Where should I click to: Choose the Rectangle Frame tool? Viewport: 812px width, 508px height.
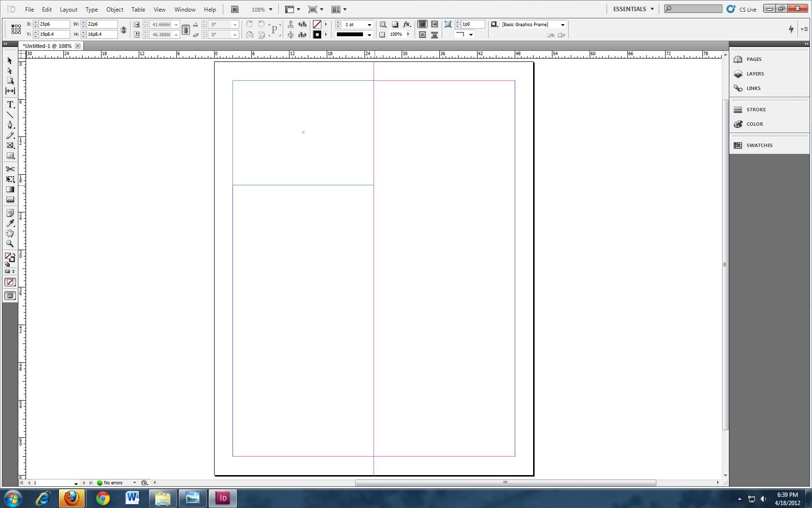10,145
